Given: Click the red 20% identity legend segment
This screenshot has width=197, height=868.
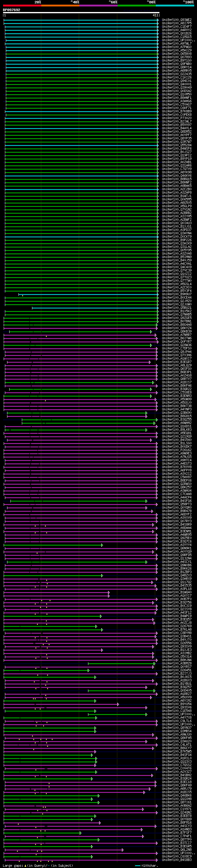Looking at the screenshot, I should [22, 6].
